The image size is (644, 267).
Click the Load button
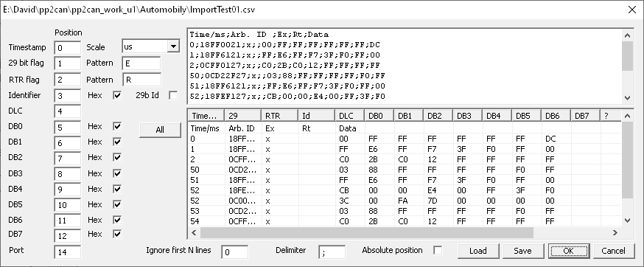[x=478, y=251]
